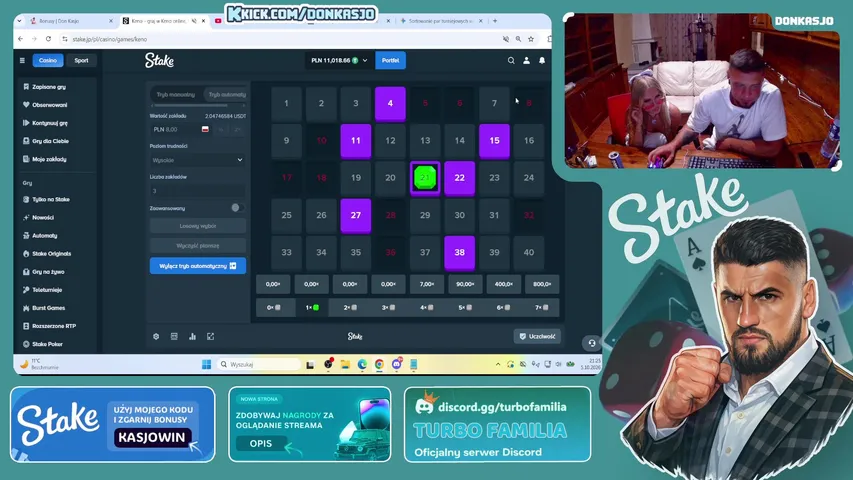Image resolution: width=853 pixels, height=480 pixels.
Task: Open Stake Poker in sidebar
Action: [47, 344]
